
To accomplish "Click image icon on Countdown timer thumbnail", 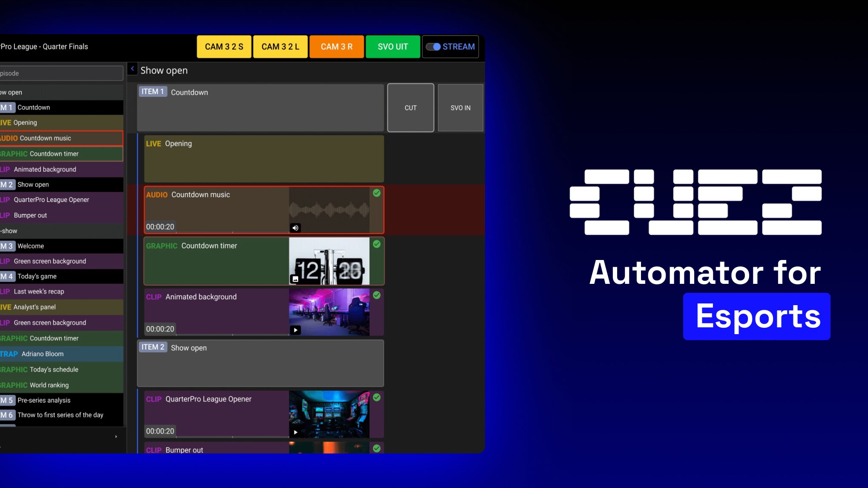I will click(295, 279).
